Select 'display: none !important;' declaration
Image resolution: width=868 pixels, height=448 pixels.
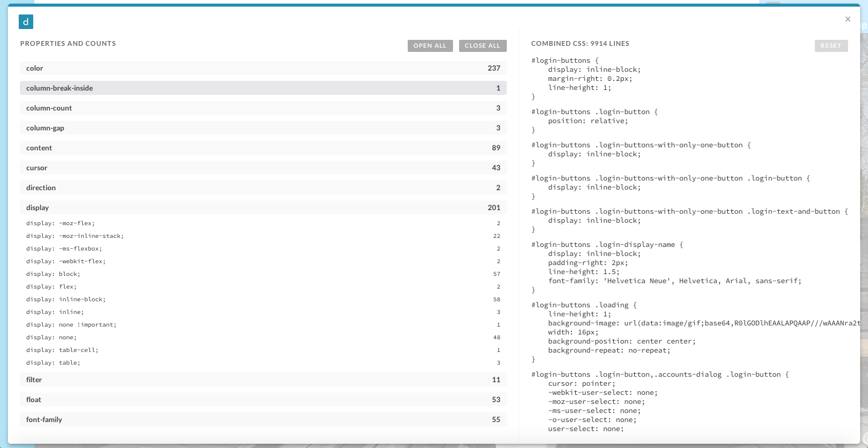tap(71, 325)
